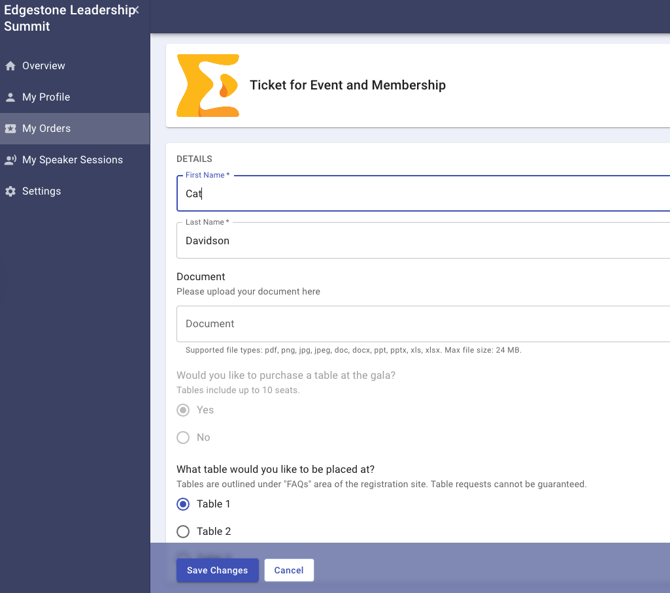Choose Yes for gala table purchase
Image resolution: width=670 pixels, height=593 pixels.
183,410
